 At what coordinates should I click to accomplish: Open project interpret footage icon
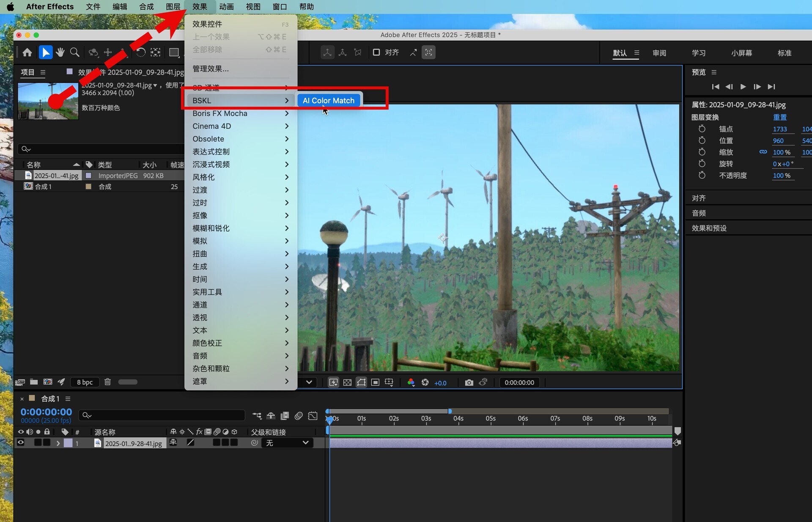click(x=20, y=382)
